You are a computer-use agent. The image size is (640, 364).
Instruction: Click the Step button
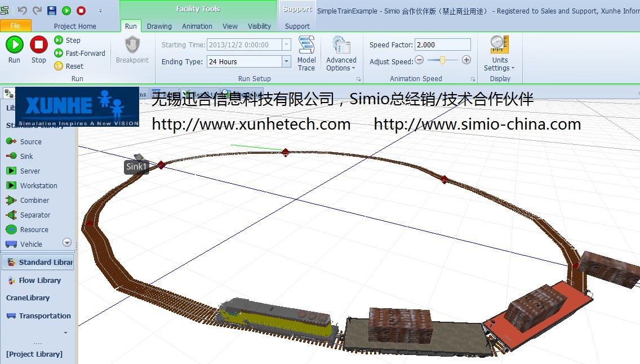(68, 40)
